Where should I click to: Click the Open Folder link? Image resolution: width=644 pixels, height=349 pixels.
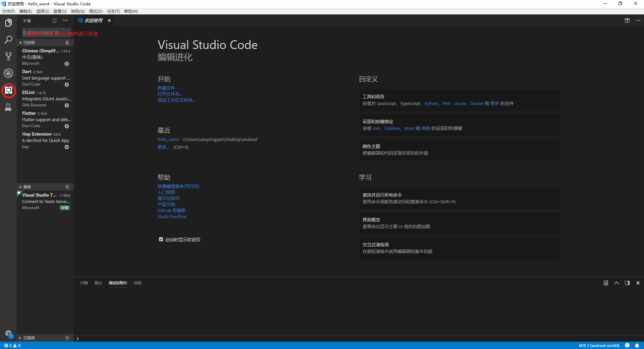(170, 94)
